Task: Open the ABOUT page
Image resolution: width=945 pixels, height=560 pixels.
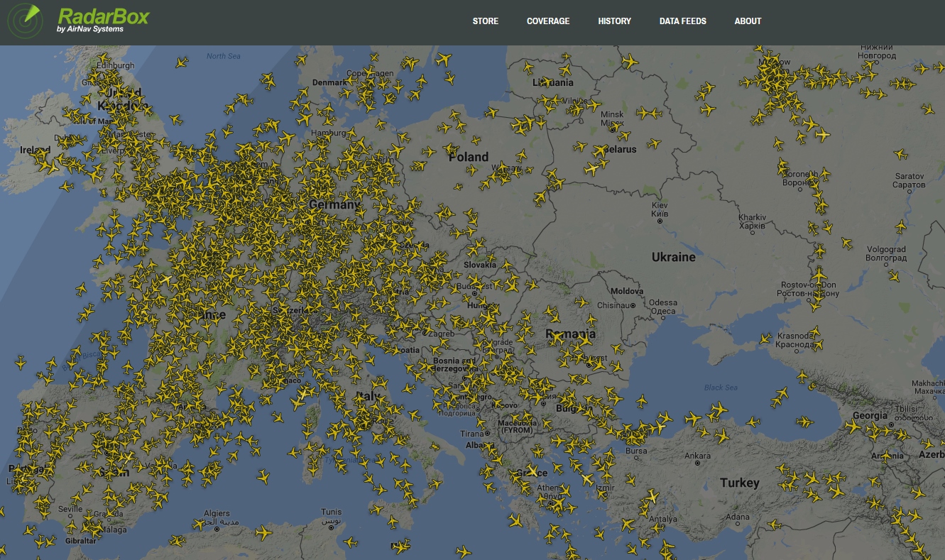Action: pyautogui.click(x=748, y=21)
